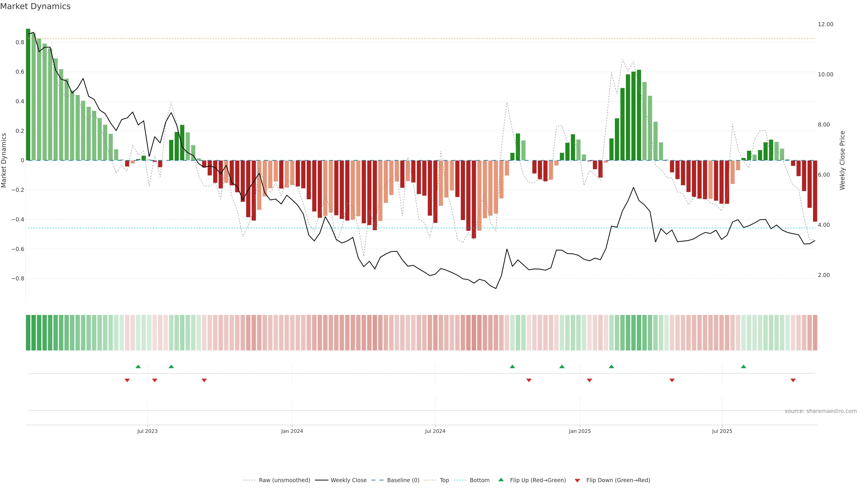
Task: Click the Top legend label
Action: [x=444, y=480]
